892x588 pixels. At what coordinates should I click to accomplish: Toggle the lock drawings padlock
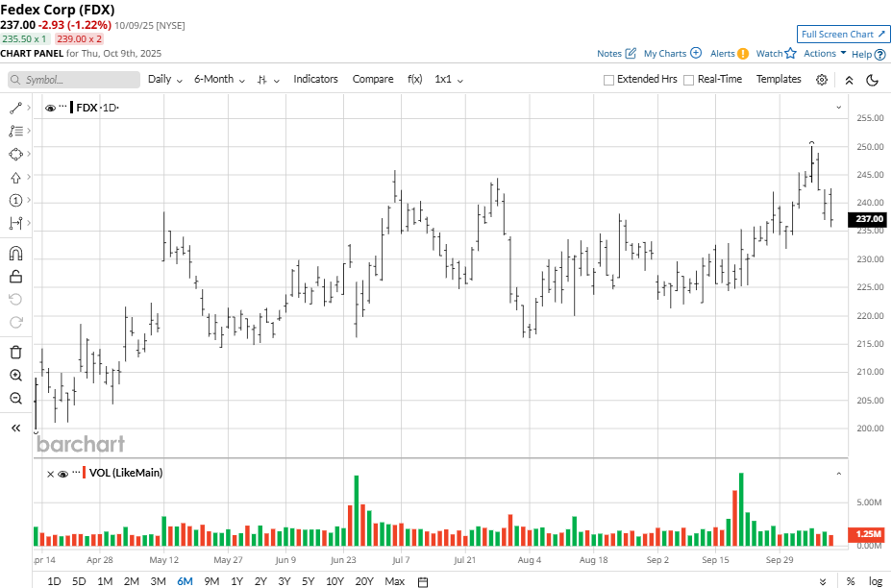tap(15, 277)
